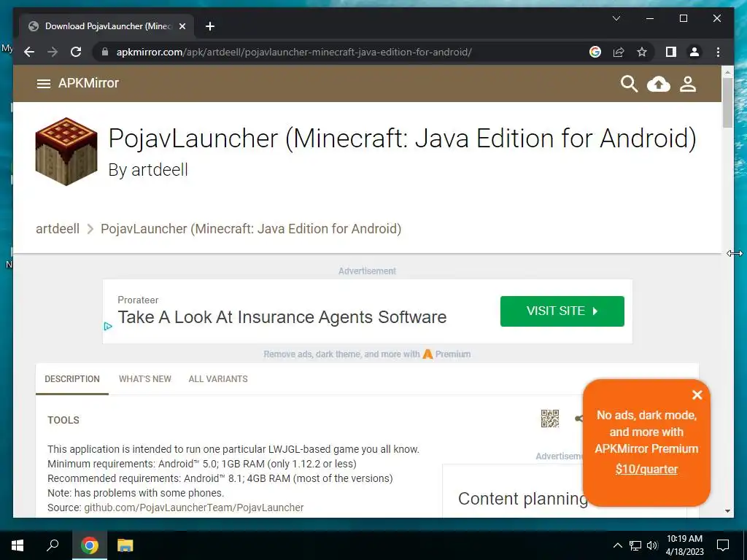
Task: Select the DESCRIPTION tab
Action: pos(72,379)
